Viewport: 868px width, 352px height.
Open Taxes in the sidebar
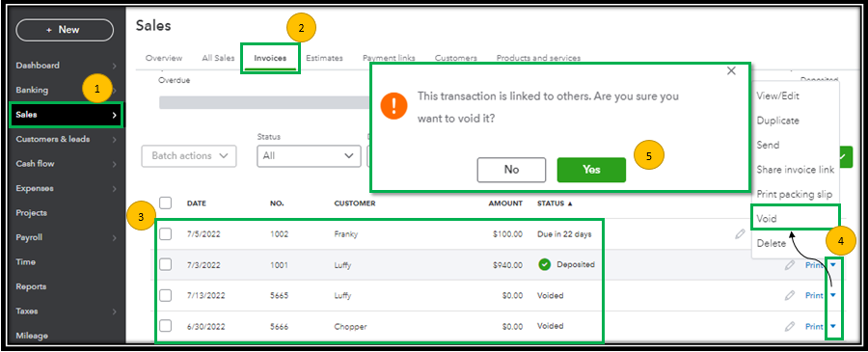point(27,311)
